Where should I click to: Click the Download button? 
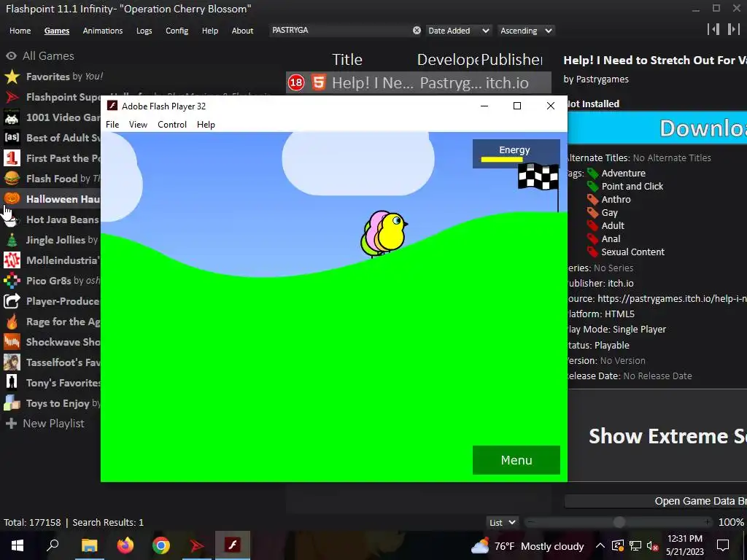click(657, 128)
